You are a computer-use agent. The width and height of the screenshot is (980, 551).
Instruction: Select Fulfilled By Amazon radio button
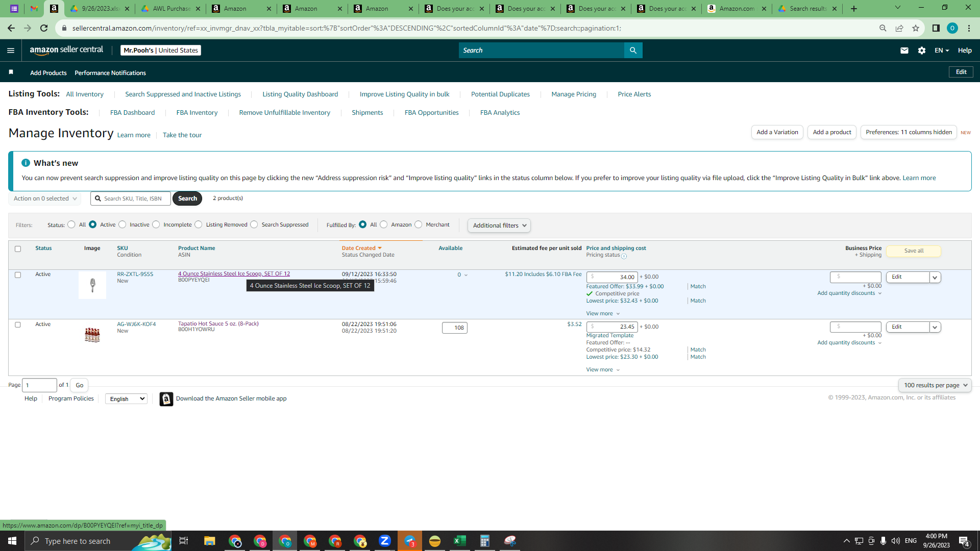click(384, 224)
